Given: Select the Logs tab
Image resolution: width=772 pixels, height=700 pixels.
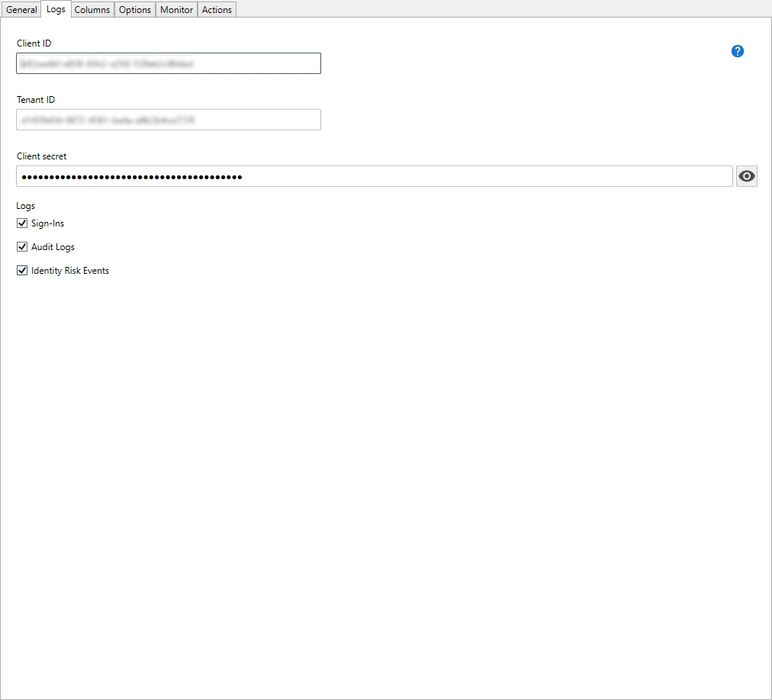Looking at the screenshot, I should tap(56, 9).
